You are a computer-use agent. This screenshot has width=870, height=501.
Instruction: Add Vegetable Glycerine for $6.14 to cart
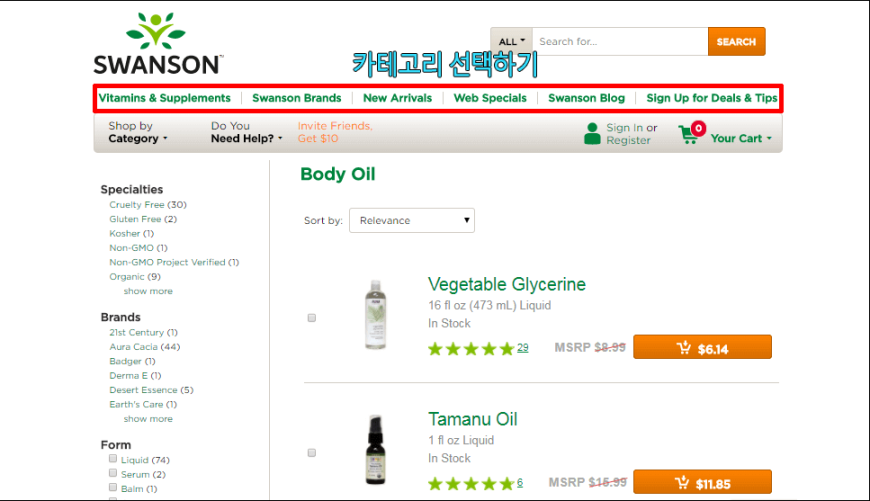tap(702, 347)
